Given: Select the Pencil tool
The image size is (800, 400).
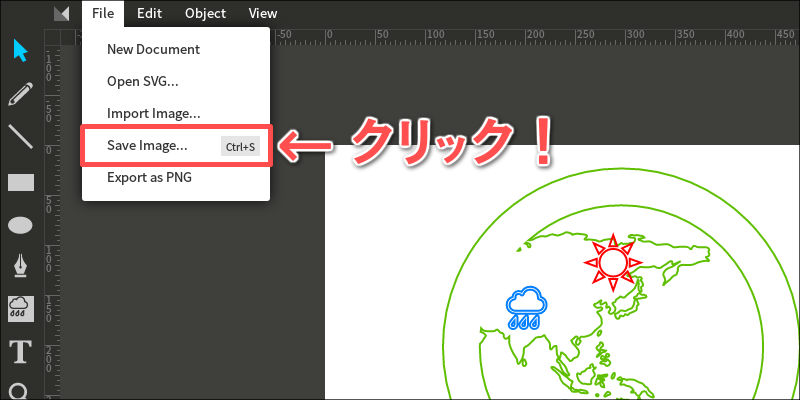Looking at the screenshot, I should click(21, 94).
